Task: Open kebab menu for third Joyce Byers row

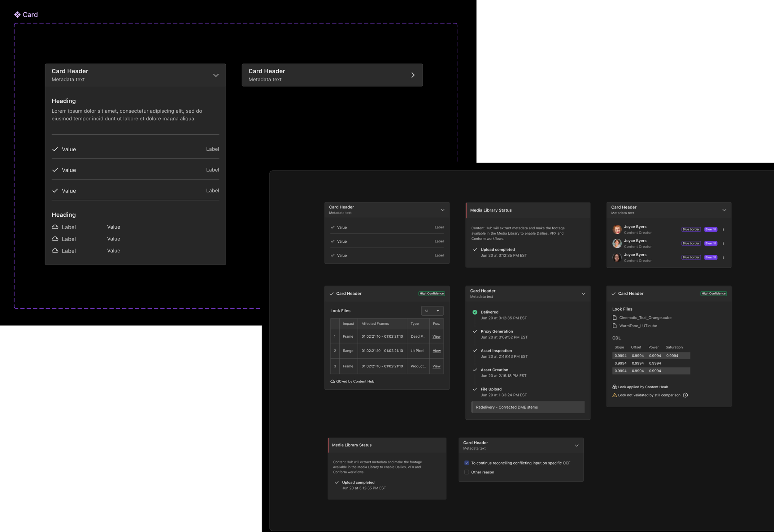Action: 723,257
